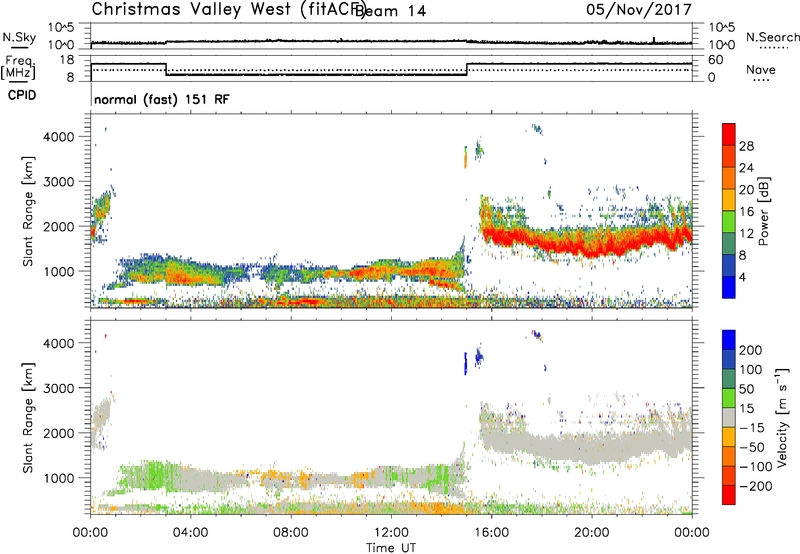Click 'Slant Range [km]' label of power panel
The image size is (800, 554).
point(28,211)
